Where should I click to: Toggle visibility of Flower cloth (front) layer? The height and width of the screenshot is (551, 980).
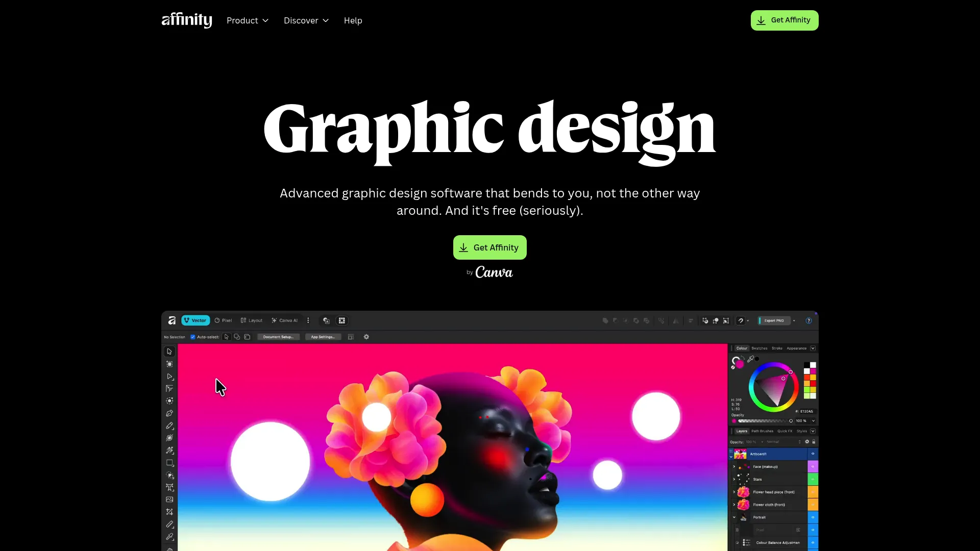pos(813,505)
